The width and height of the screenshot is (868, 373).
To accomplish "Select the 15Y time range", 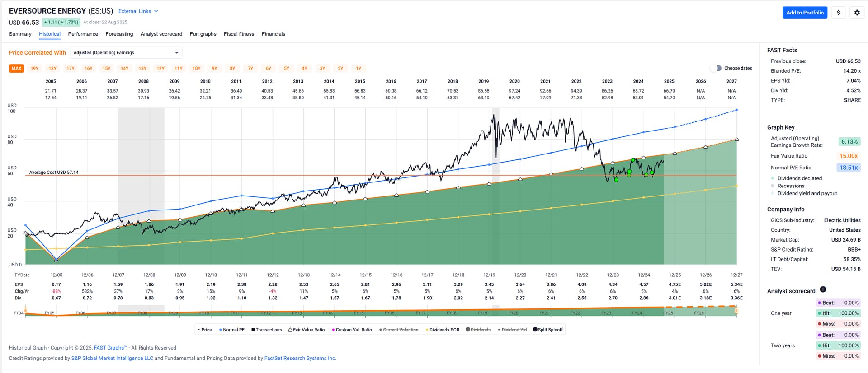I will pyautogui.click(x=107, y=69).
